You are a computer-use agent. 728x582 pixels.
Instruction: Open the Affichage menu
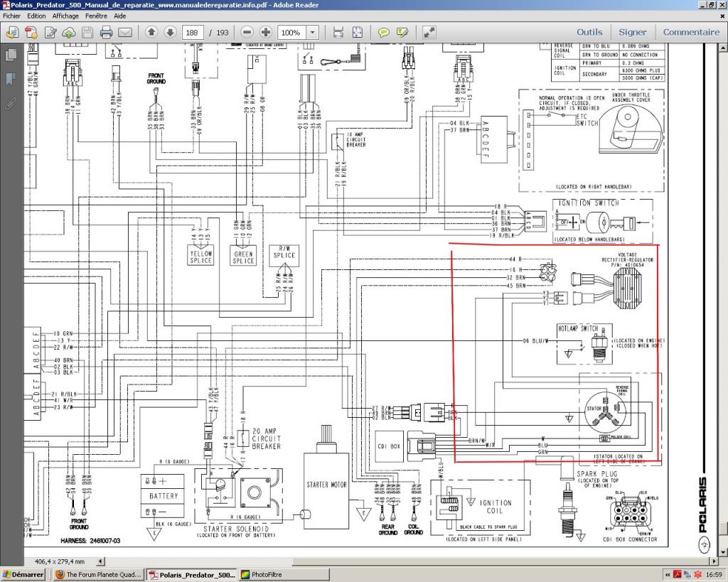tap(65, 16)
